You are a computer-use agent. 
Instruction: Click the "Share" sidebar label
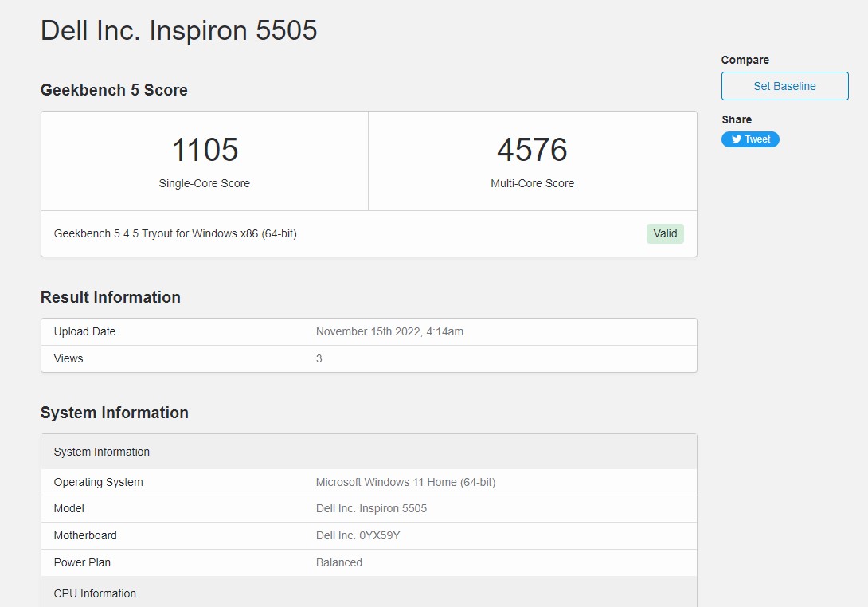click(x=737, y=119)
